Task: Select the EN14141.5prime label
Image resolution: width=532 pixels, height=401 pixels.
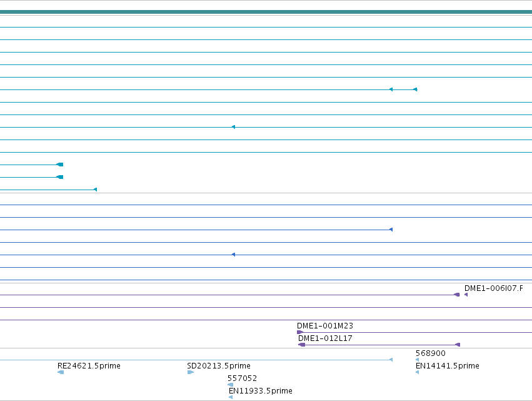Action: pos(447,366)
